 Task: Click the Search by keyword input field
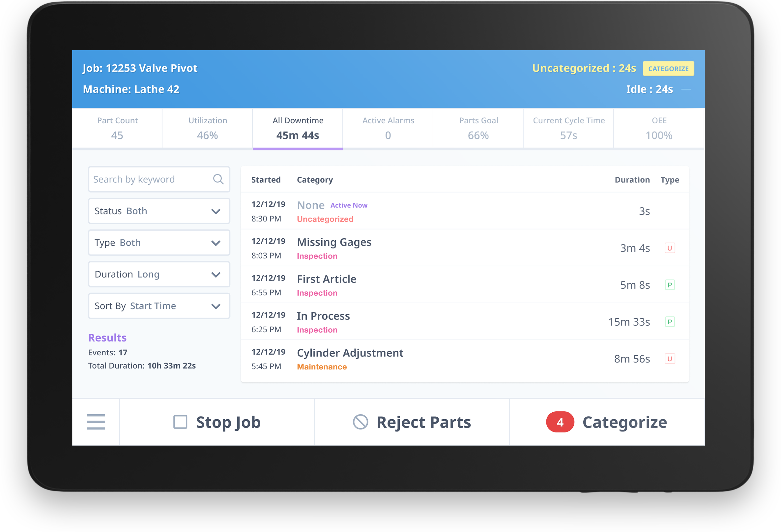click(158, 179)
